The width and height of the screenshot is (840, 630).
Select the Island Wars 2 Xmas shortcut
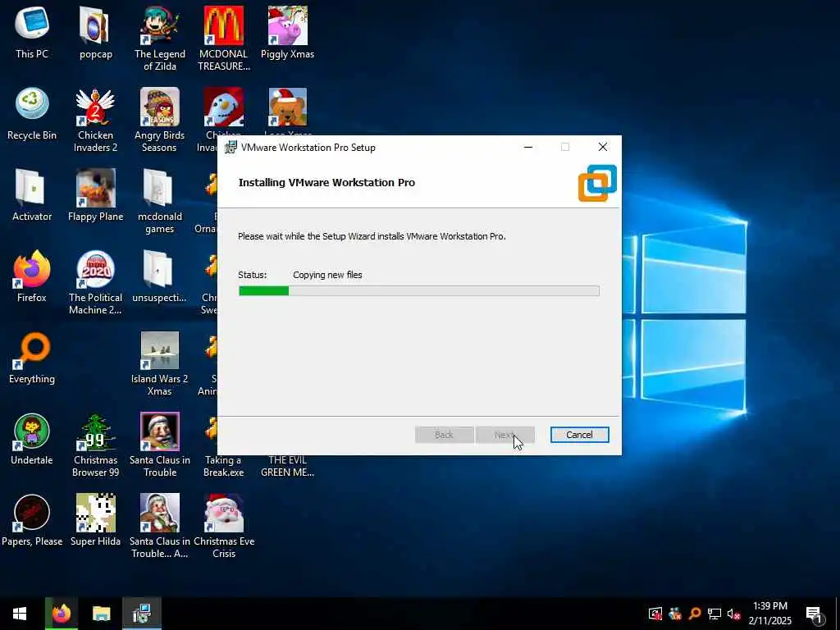point(160,363)
